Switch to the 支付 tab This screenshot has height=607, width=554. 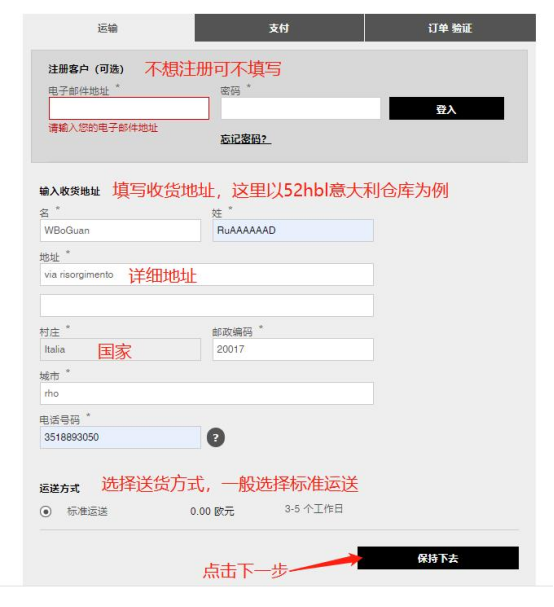(279, 28)
